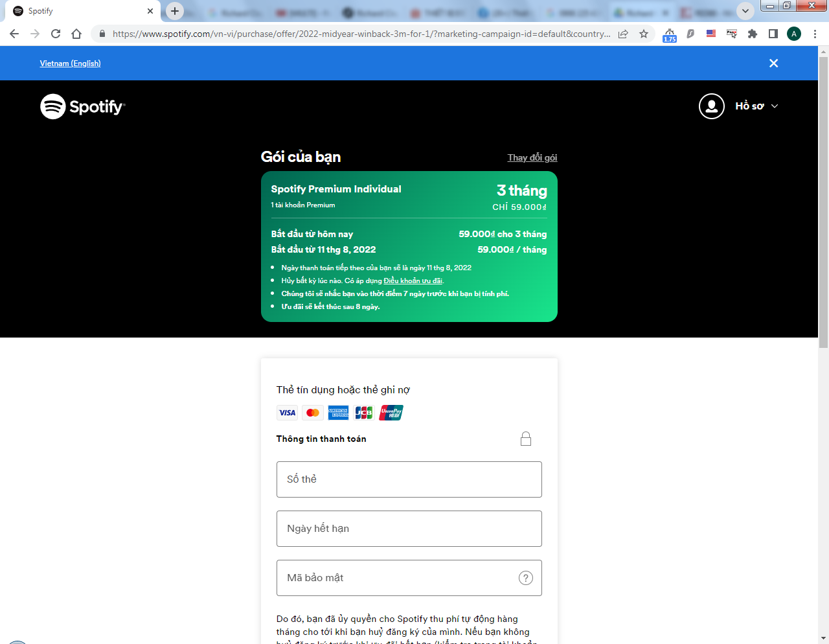829x644 pixels.
Task: Click the American Express logo
Action: pyautogui.click(x=338, y=413)
